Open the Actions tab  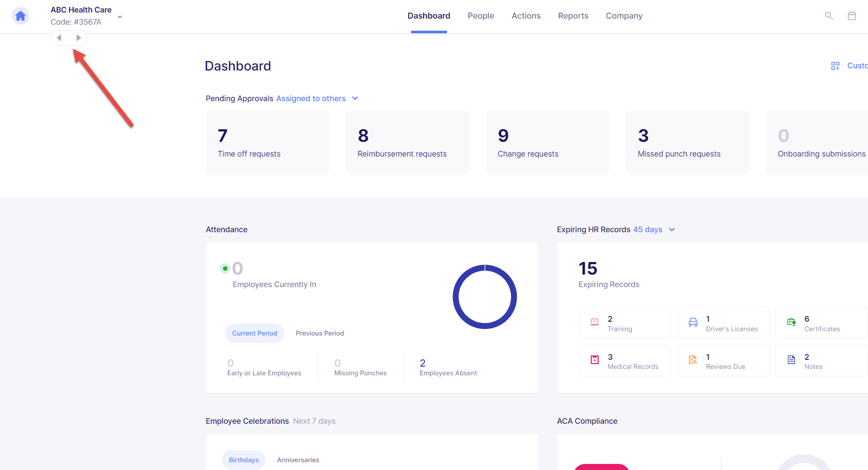click(x=526, y=16)
